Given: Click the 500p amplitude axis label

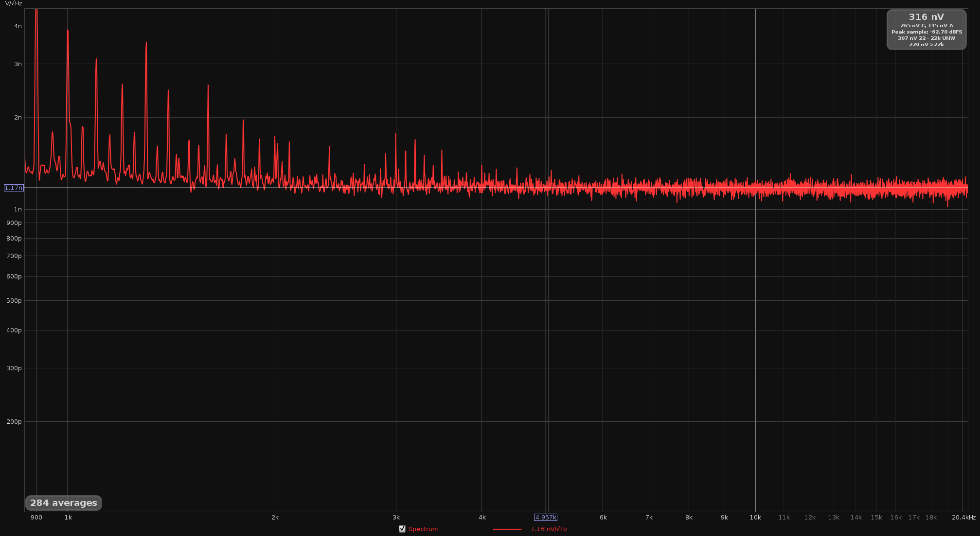Looking at the screenshot, I should coord(14,301).
